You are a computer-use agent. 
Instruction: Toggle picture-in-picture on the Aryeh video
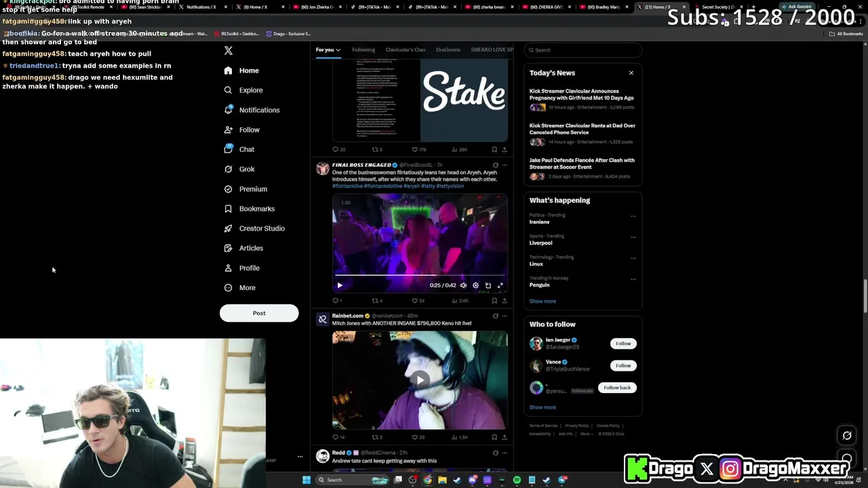click(488, 285)
